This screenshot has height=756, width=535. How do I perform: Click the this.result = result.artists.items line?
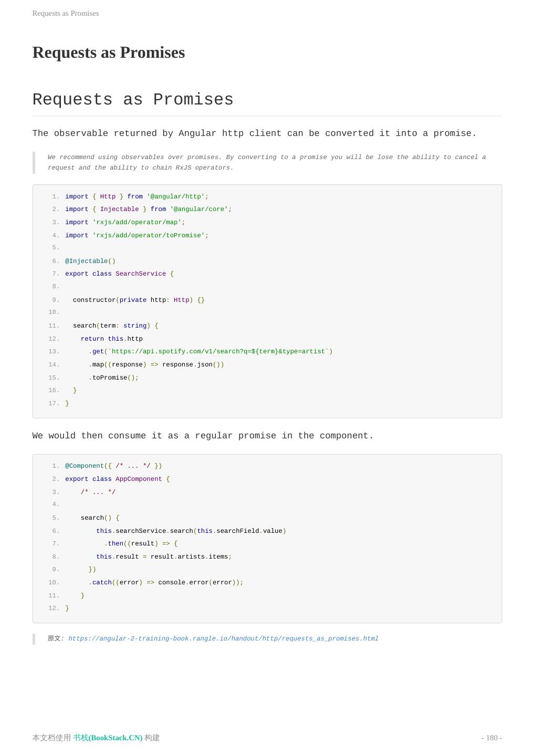coord(164,557)
